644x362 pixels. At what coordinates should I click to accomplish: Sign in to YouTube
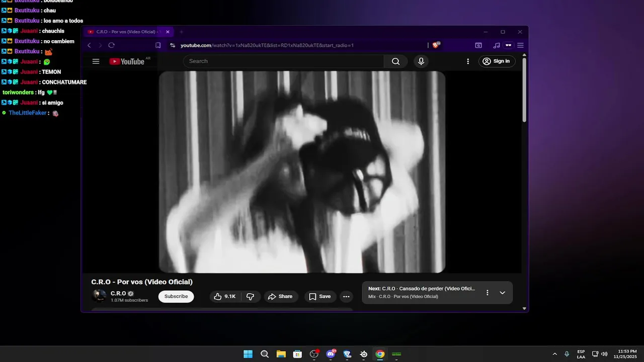(x=497, y=61)
